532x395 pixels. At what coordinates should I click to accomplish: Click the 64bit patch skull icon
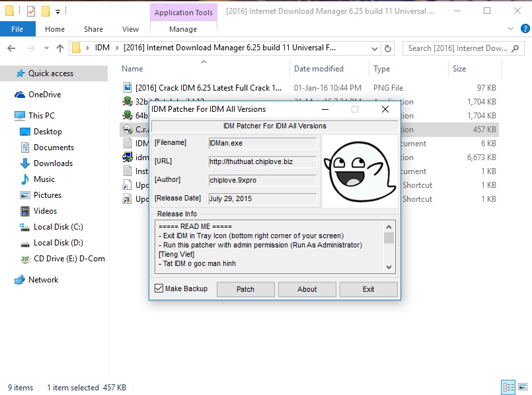[128, 116]
